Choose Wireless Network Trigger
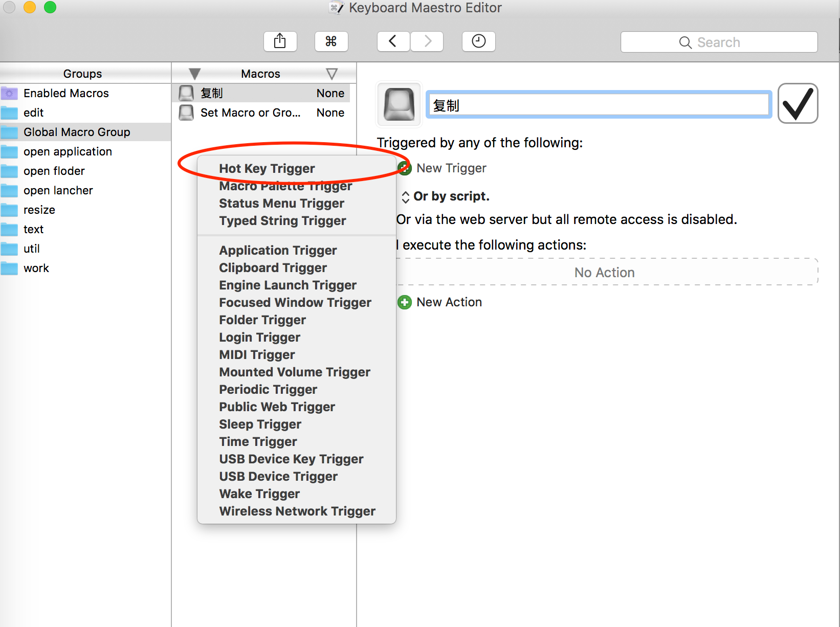This screenshot has width=840, height=627. click(297, 511)
